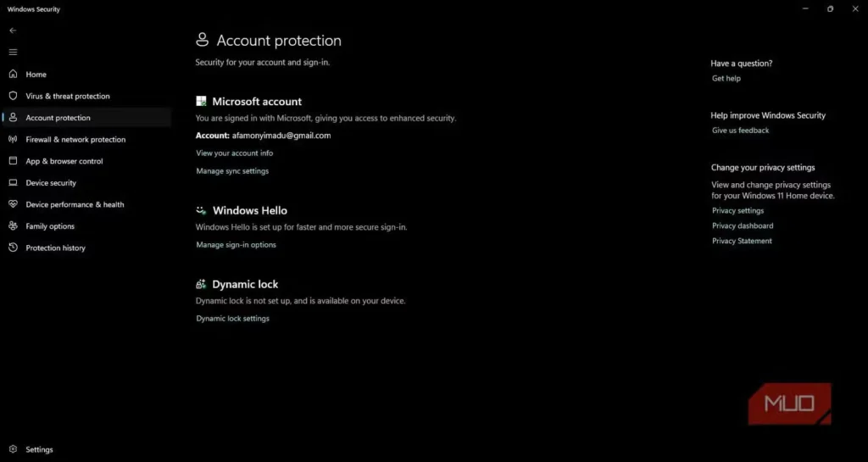
Task: Open Device performance & health heart icon
Action: pos(13,204)
